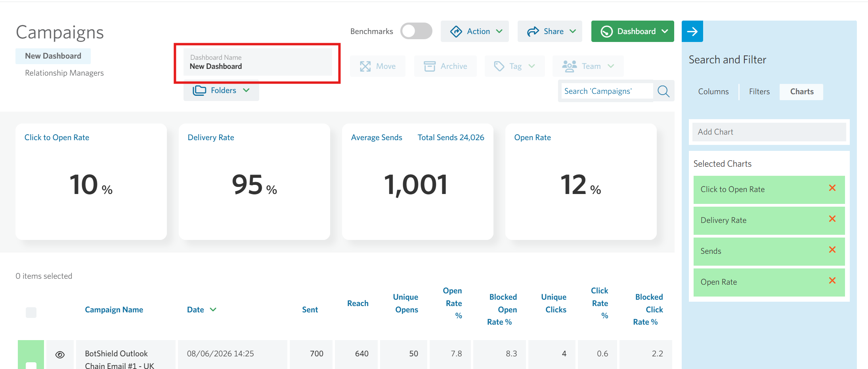The width and height of the screenshot is (868, 369).
Task: Remove the Sends selected chart
Action: coord(832,250)
